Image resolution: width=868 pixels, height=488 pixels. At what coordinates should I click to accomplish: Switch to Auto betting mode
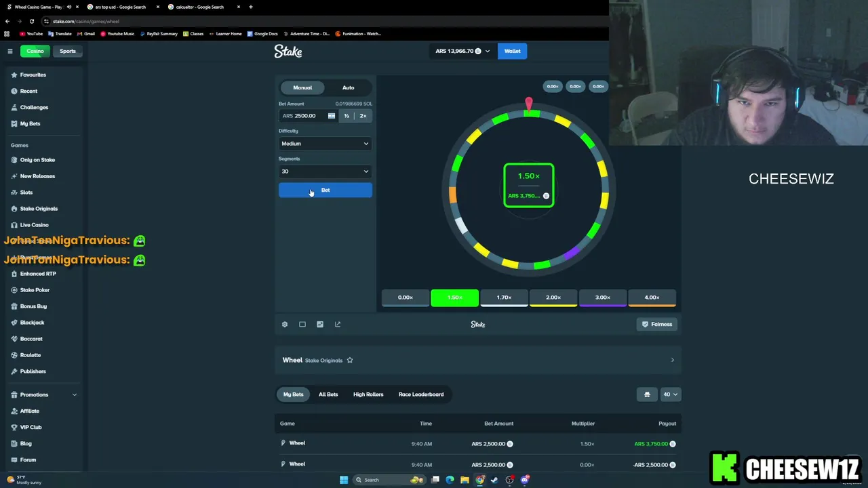(348, 87)
